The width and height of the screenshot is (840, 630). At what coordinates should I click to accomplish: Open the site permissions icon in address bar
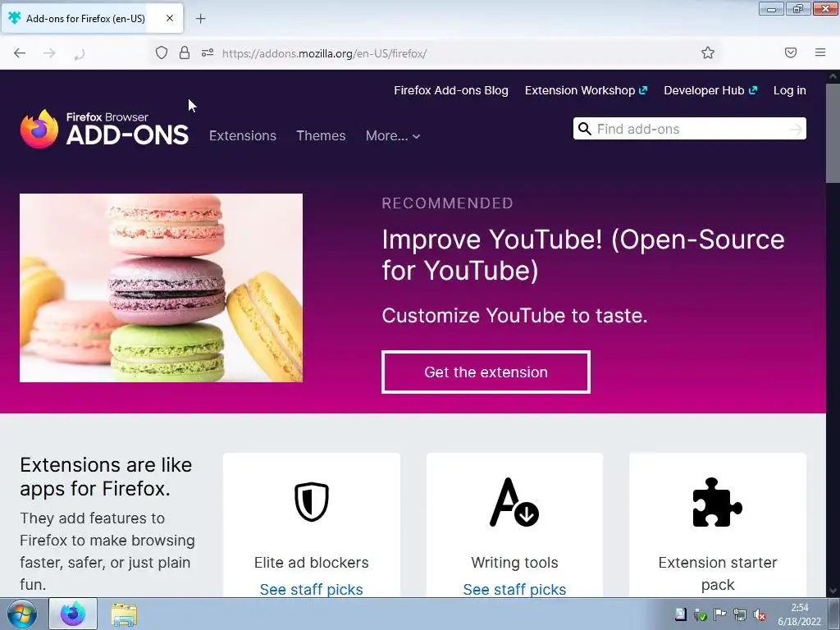pos(208,52)
